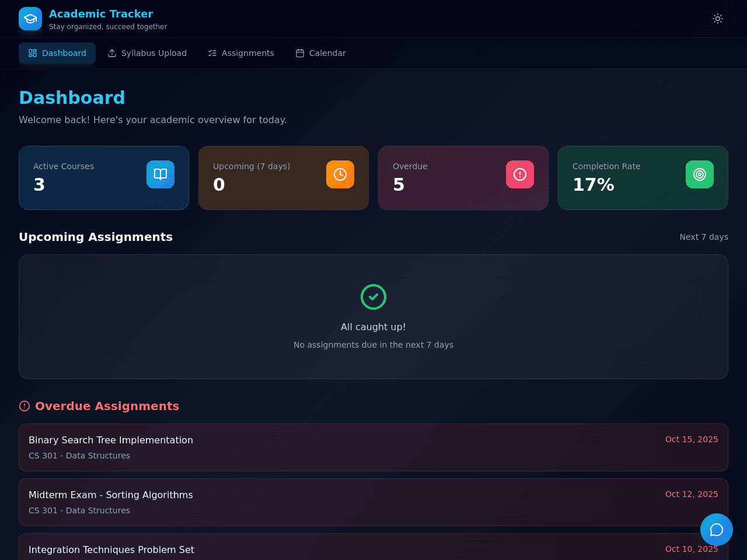Click the Upcoming Assignments heading
This screenshot has width=747, height=560.
point(96,237)
